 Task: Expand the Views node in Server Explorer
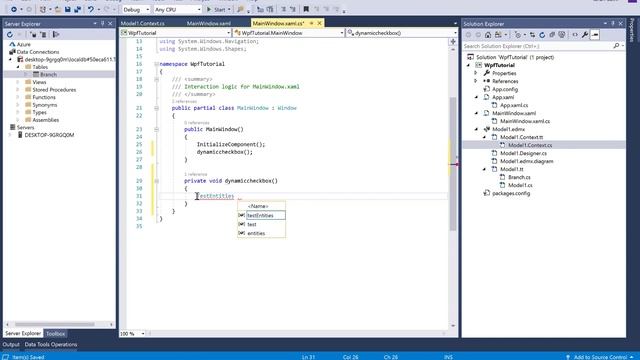pos(18,82)
